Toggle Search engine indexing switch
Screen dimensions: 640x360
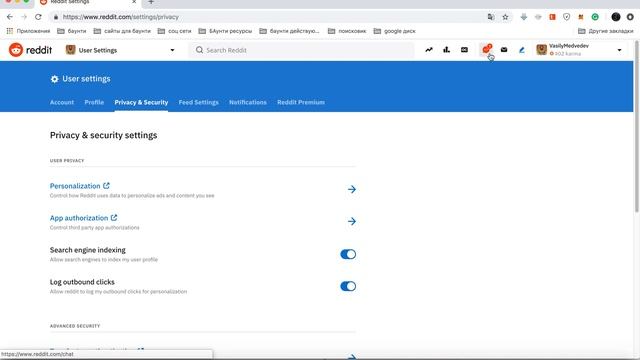348,254
